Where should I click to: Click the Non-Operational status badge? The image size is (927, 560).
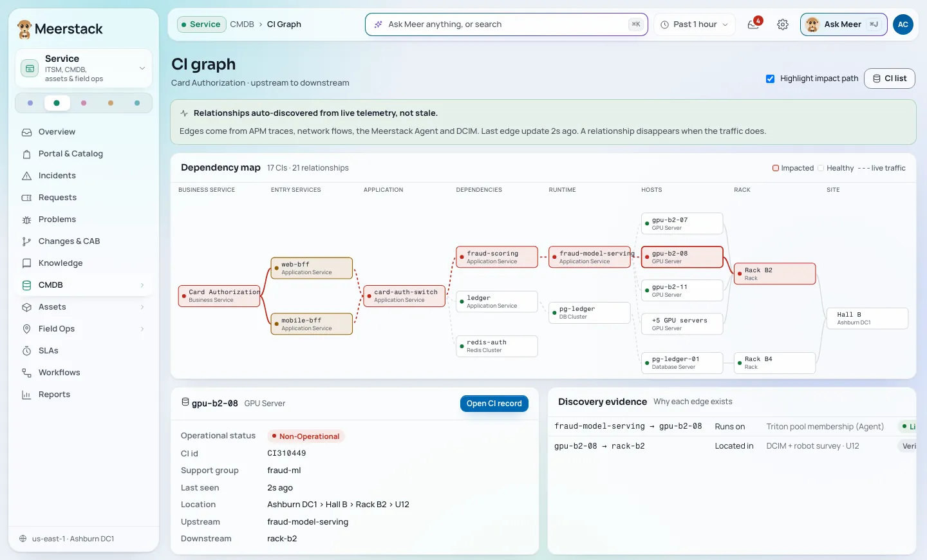pyautogui.click(x=306, y=436)
